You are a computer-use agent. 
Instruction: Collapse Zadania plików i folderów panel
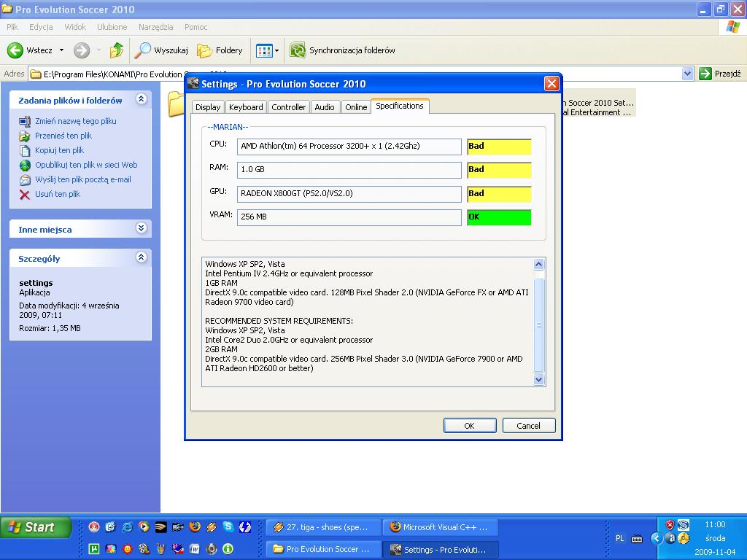(x=141, y=99)
